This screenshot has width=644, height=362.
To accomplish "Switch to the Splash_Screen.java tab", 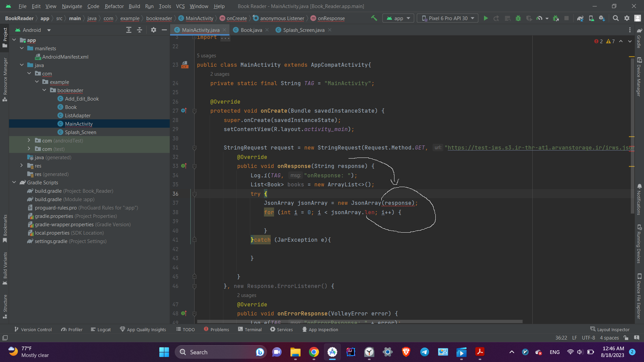I will 304,30.
